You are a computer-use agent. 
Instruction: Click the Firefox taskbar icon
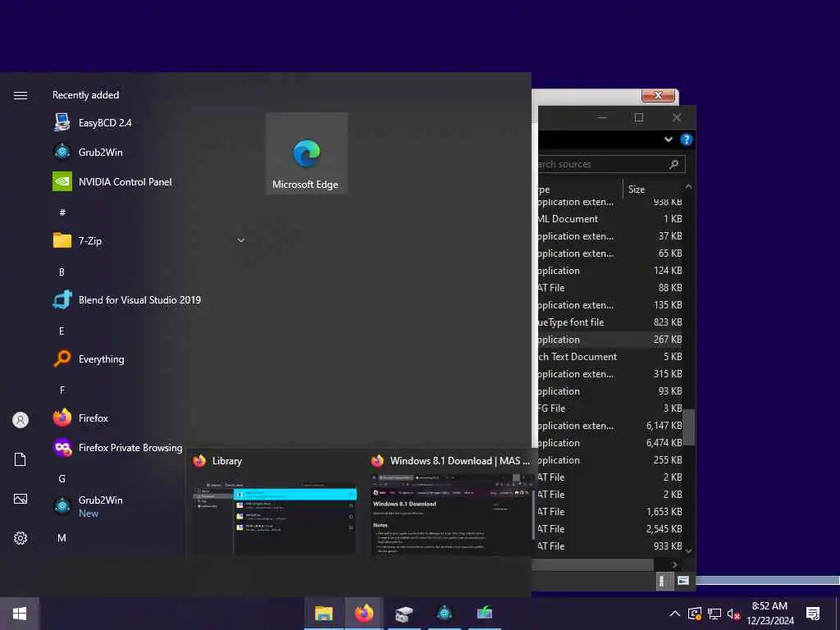363,614
